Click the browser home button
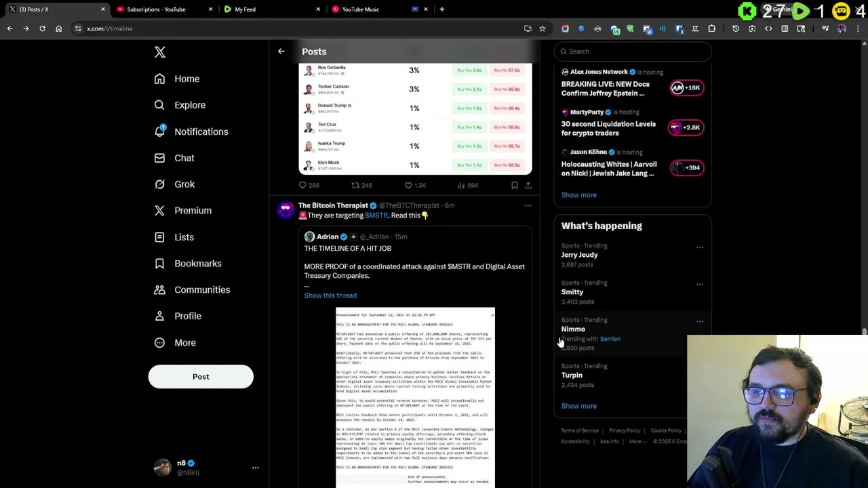The height and width of the screenshot is (488, 868). [x=58, y=28]
